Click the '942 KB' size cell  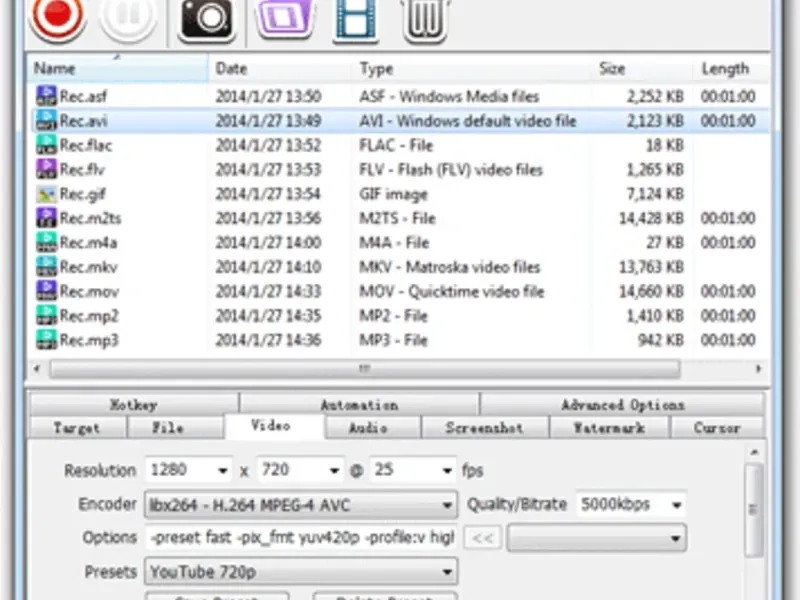[661, 340]
